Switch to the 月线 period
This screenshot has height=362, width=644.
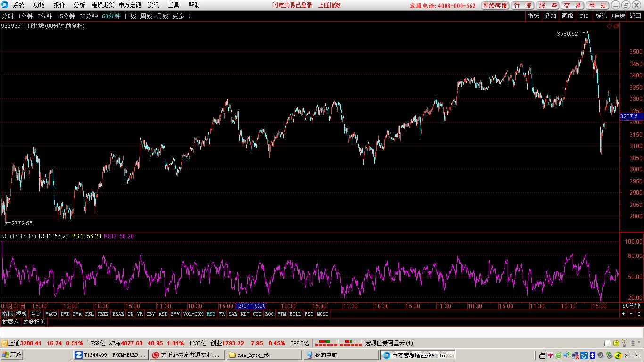pyautogui.click(x=163, y=16)
